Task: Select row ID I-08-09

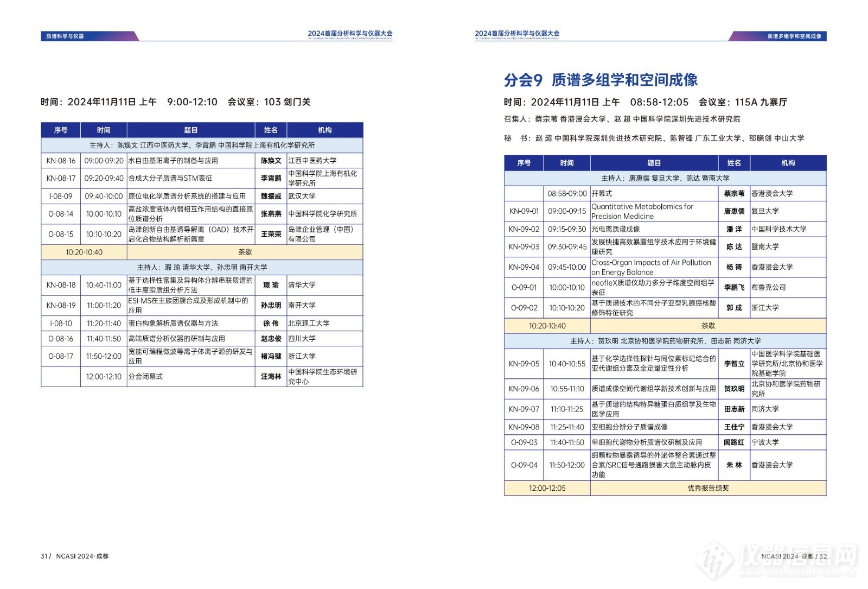Action: [x=61, y=196]
